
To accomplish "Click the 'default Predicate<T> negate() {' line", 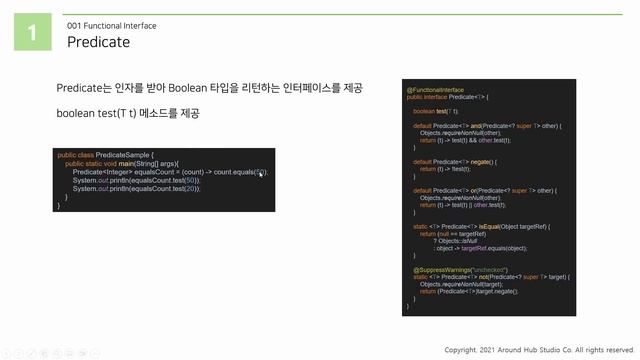I will tap(455, 162).
